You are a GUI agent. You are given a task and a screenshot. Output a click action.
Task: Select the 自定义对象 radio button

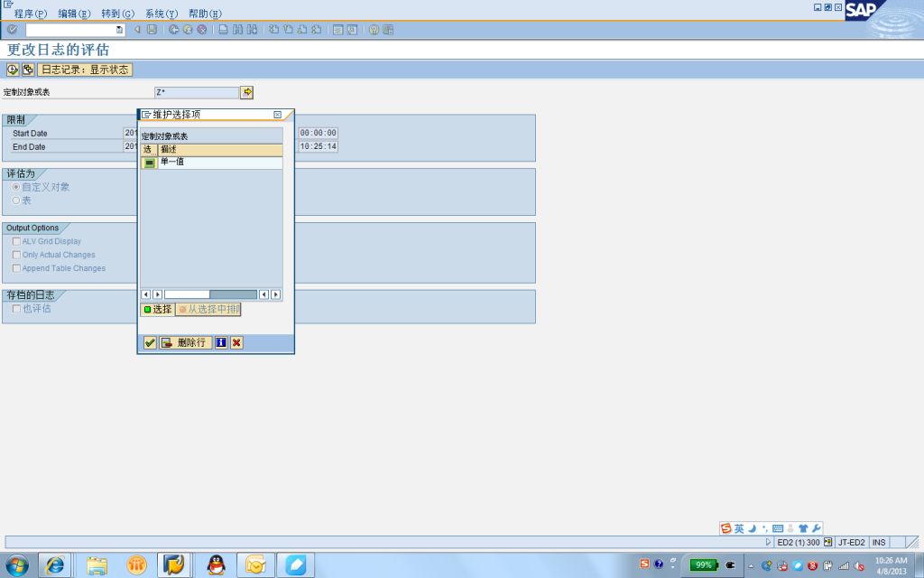click(16, 187)
